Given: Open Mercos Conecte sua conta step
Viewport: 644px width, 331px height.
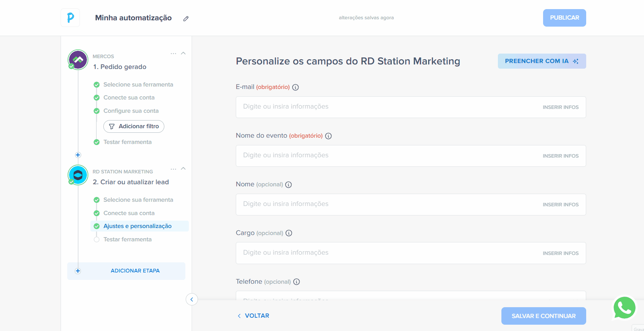Looking at the screenshot, I should click(x=129, y=97).
